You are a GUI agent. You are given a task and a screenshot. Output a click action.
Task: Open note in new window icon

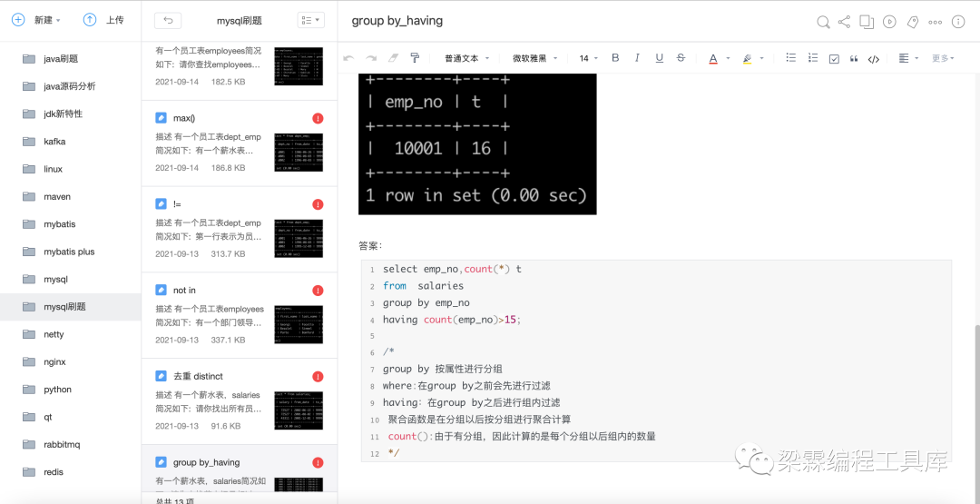click(867, 22)
